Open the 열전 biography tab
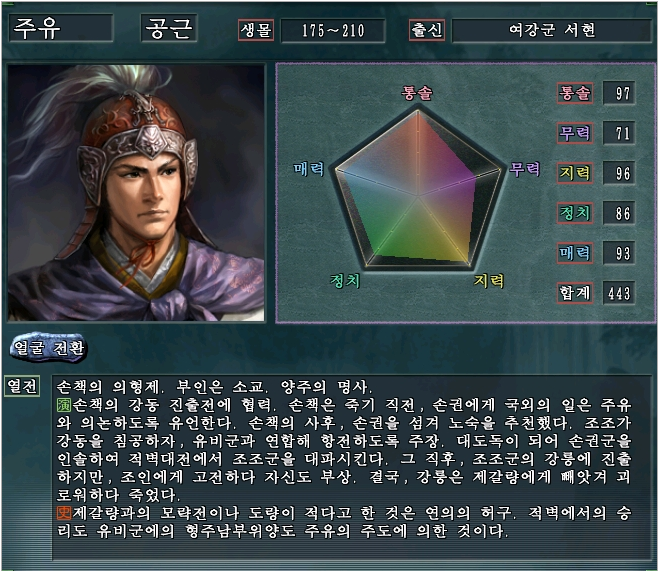The image size is (659, 571). tap(22, 386)
